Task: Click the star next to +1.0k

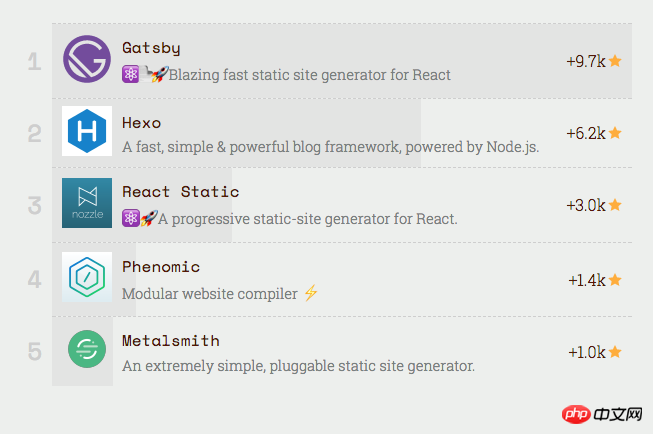Action: click(615, 352)
